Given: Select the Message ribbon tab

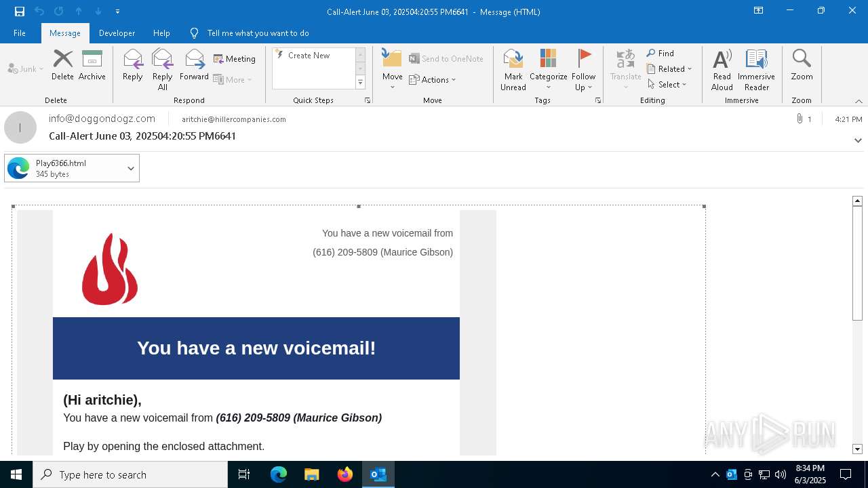Looking at the screenshot, I should (65, 33).
